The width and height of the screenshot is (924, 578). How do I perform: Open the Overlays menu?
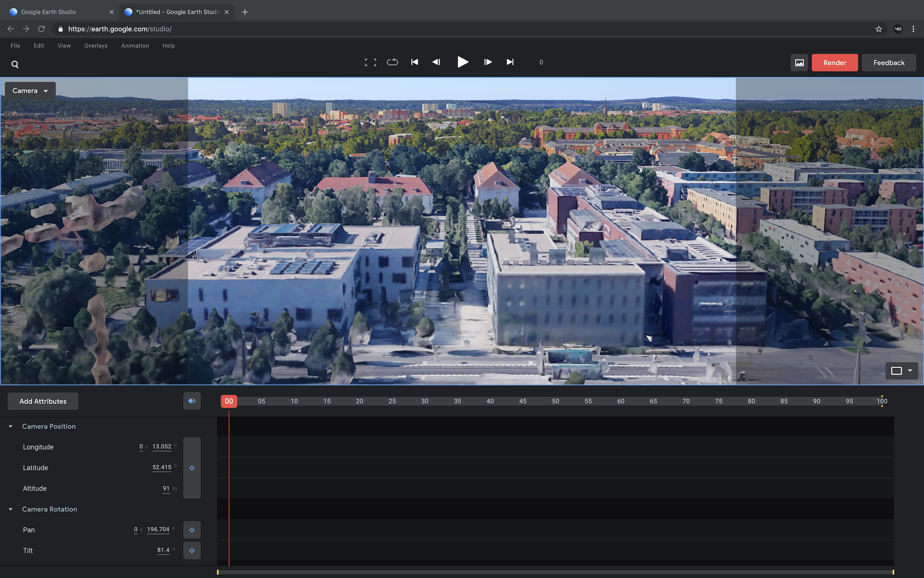click(96, 46)
